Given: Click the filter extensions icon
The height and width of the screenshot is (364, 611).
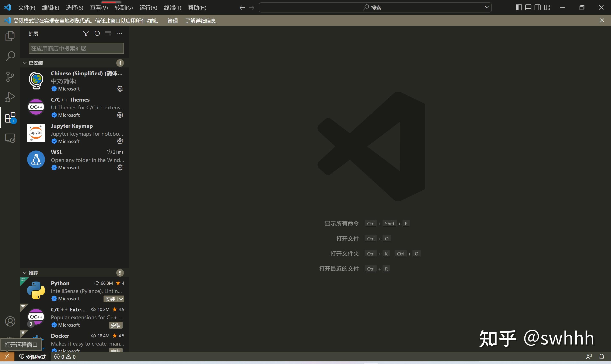Looking at the screenshot, I should click(86, 33).
